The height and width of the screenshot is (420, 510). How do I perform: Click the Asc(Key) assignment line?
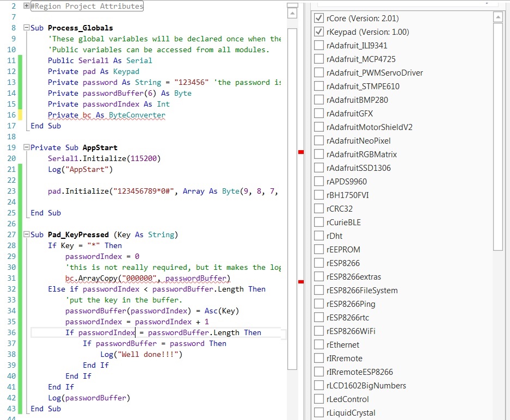coord(152,311)
